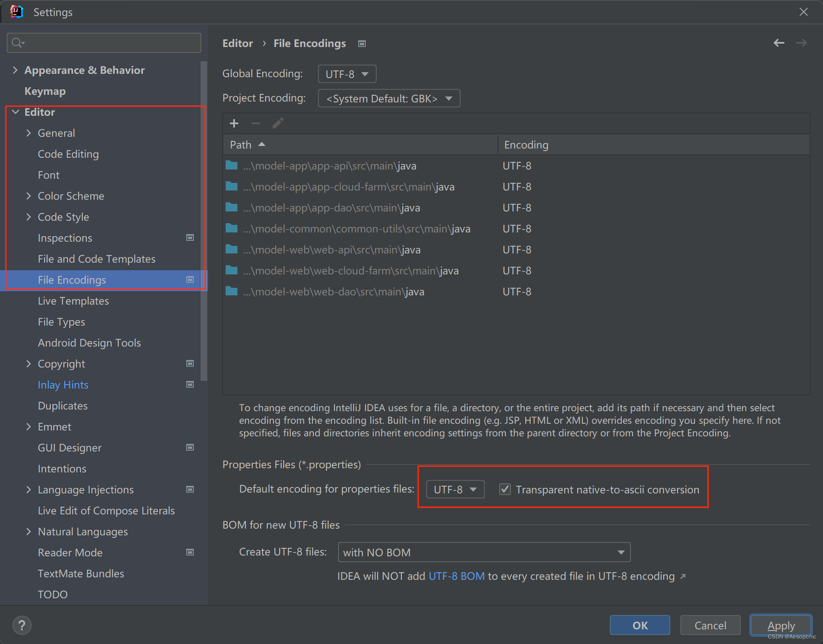The width and height of the screenshot is (823, 644).
Task: Expand the Code Style tree node
Action: [x=29, y=217]
